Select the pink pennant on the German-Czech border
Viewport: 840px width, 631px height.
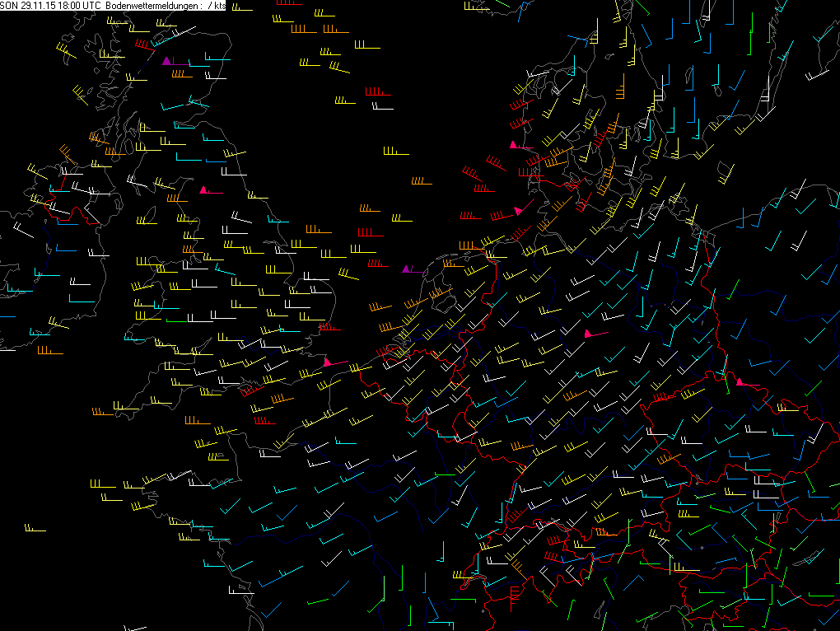pyautogui.click(x=740, y=382)
